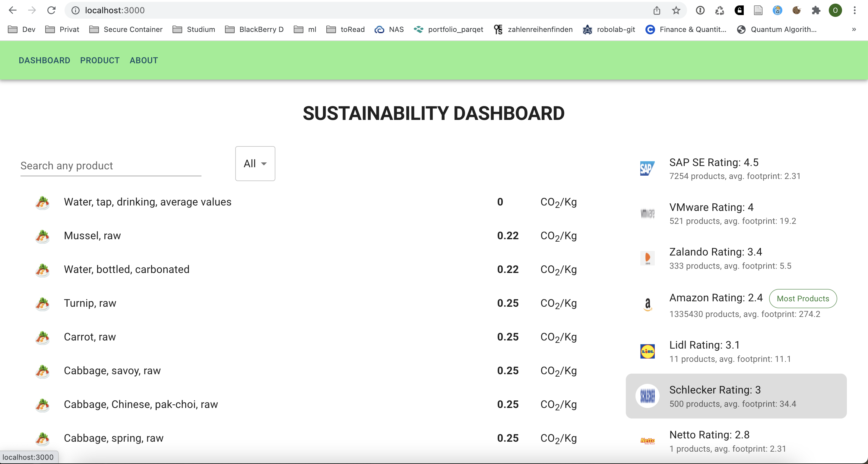Open the ABOUT page

pos(144,60)
